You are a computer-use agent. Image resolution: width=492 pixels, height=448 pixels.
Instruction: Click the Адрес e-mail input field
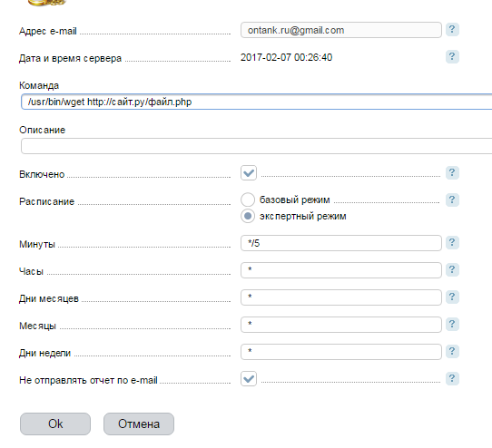click(341, 30)
